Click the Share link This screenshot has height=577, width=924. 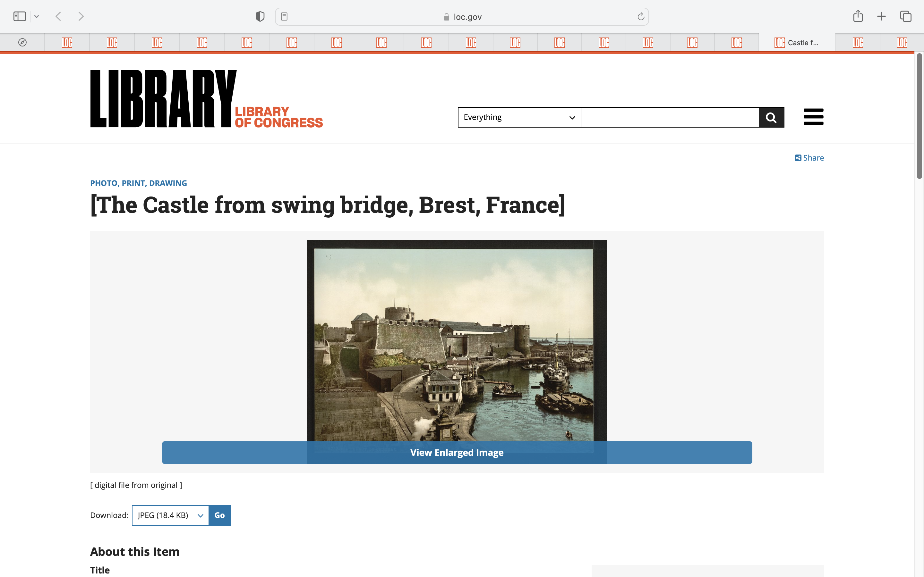pyautogui.click(x=809, y=158)
